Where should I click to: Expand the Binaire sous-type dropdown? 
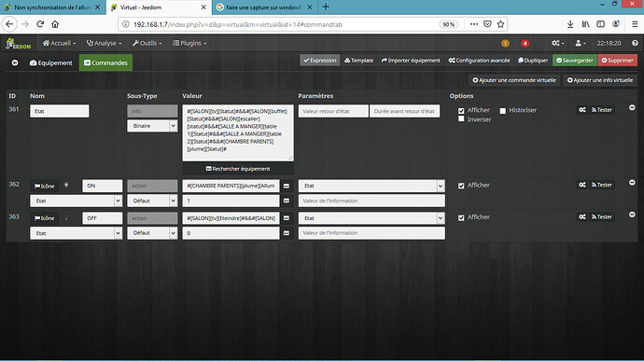pyautogui.click(x=152, y=126)
